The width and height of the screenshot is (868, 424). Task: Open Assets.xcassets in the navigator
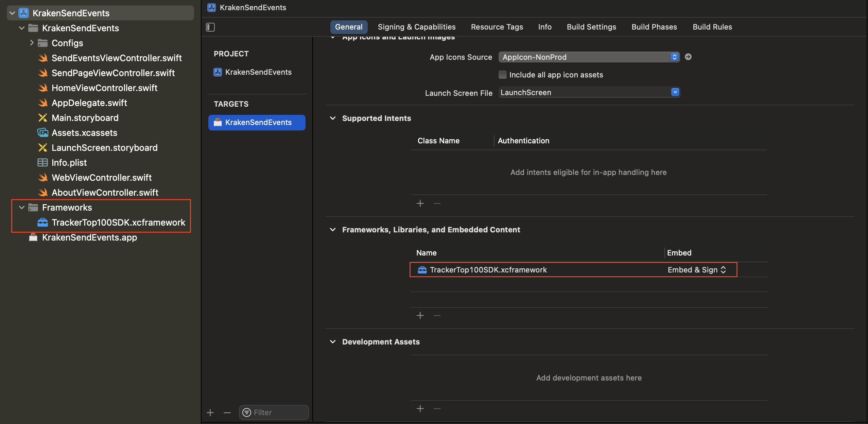(84, 133)
